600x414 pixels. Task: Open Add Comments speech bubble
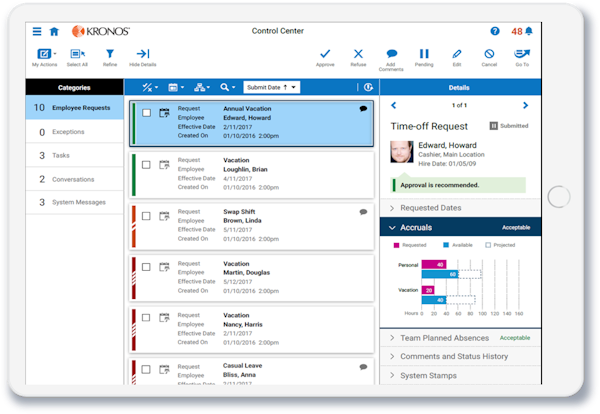(392, 55)
